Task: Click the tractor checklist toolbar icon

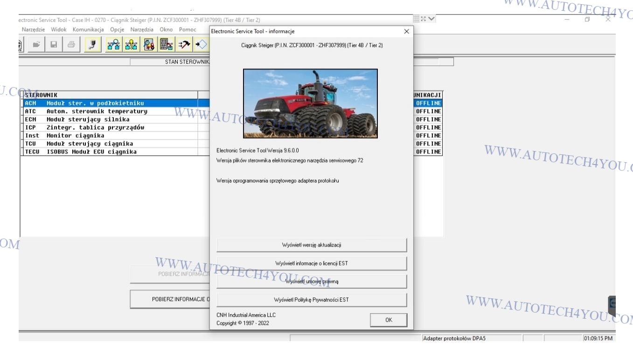Action: 149,45
